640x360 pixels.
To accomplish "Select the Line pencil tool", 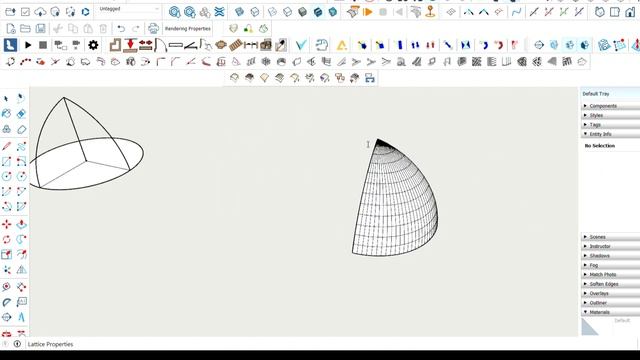I will tap(7, 146).
